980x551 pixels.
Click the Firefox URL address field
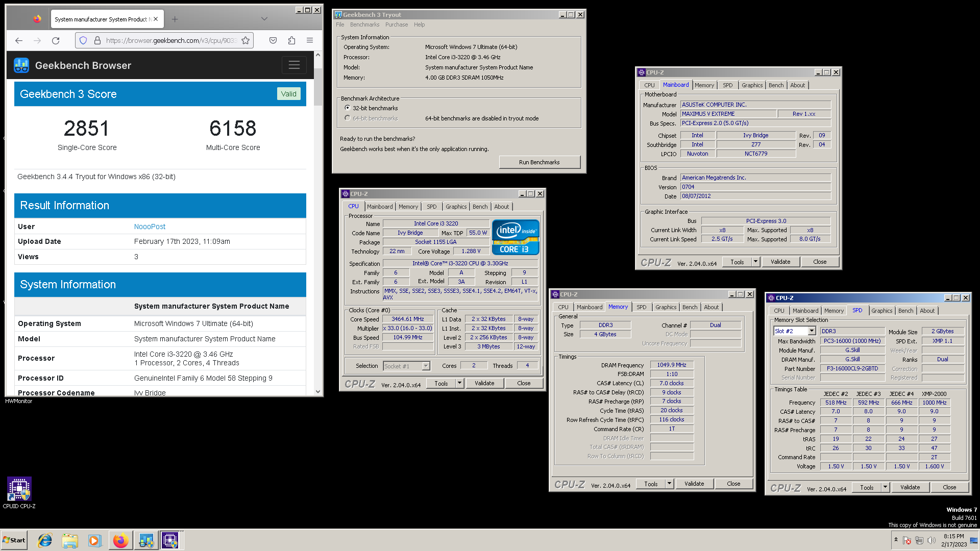171,40
